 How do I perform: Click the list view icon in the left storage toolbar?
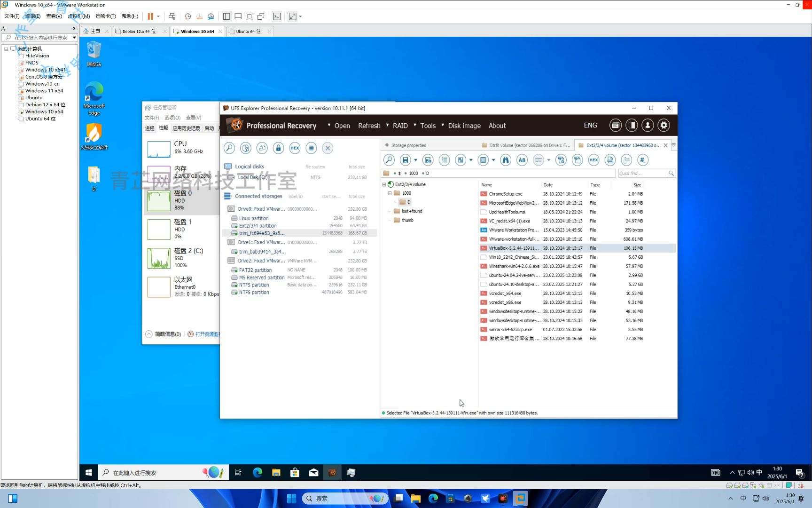[x=311, y=148]
